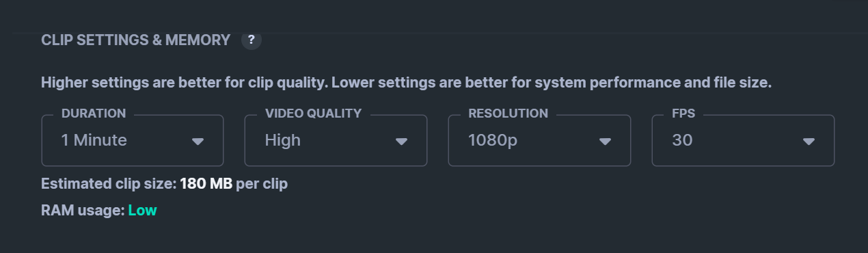Select the Clip Settings & Memory heading

[136, 40]
